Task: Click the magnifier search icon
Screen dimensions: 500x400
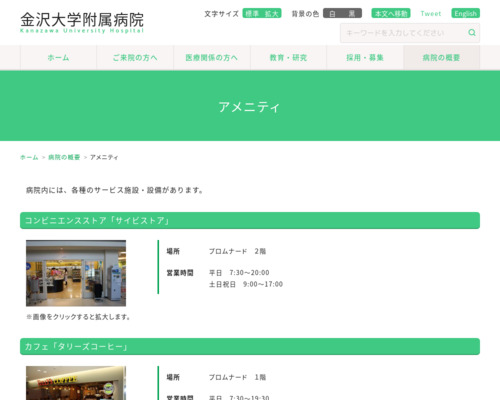Action: pos(472,33)
